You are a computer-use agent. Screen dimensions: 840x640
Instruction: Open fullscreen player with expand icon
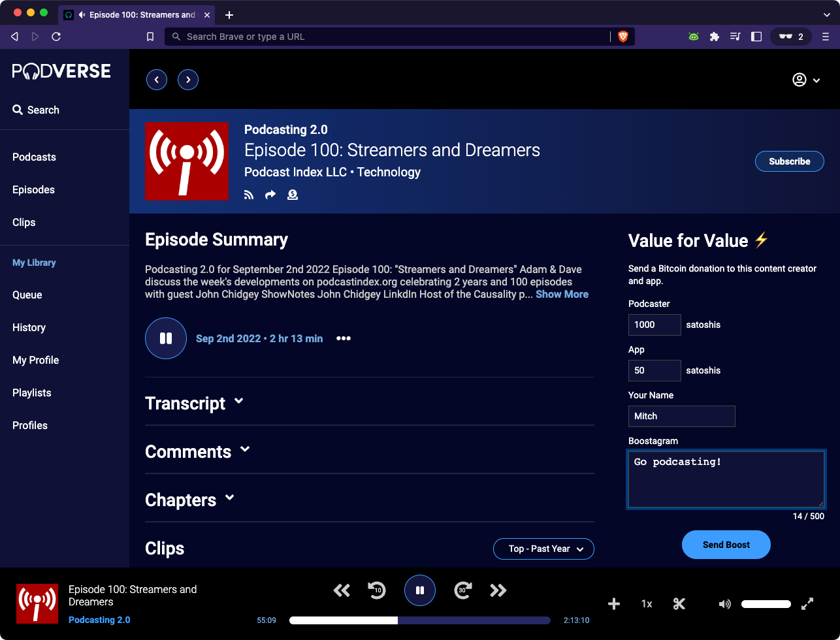(807, 604)
